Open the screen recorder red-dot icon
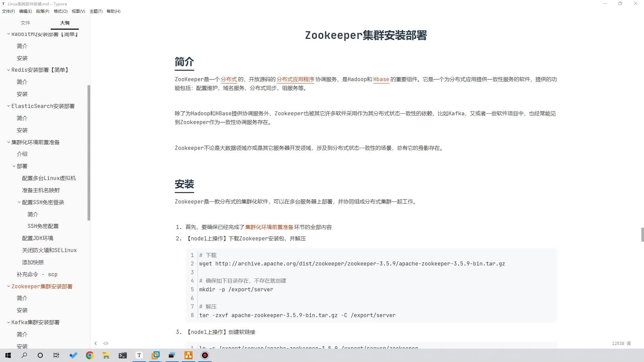Image resolution: width=644 pixels, height=362 pixels. pos(205,355)
